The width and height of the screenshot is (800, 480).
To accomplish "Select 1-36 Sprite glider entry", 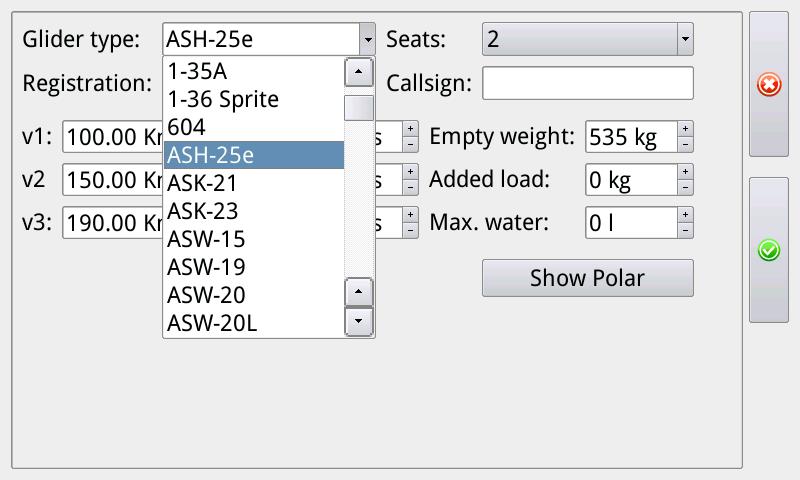I will point(254,99).
